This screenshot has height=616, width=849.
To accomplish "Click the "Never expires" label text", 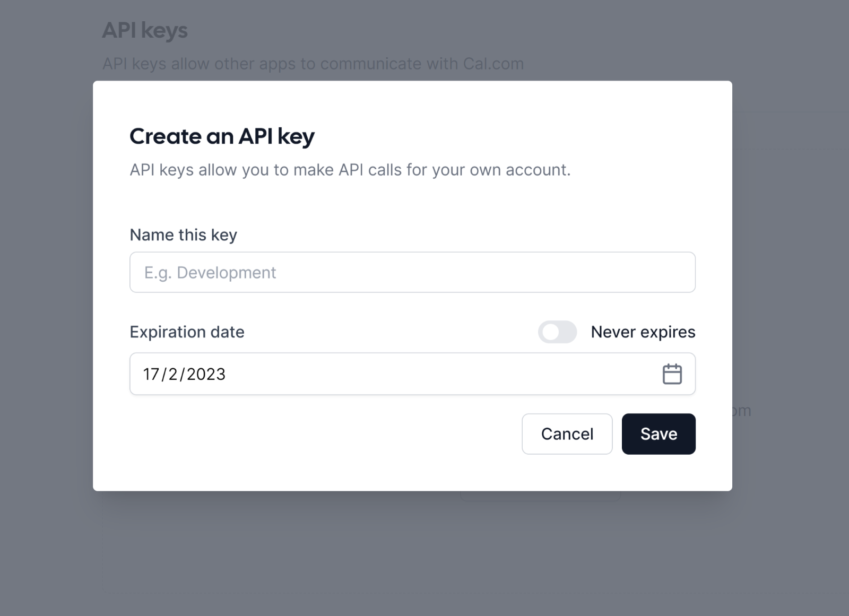I will click(643, 332).
